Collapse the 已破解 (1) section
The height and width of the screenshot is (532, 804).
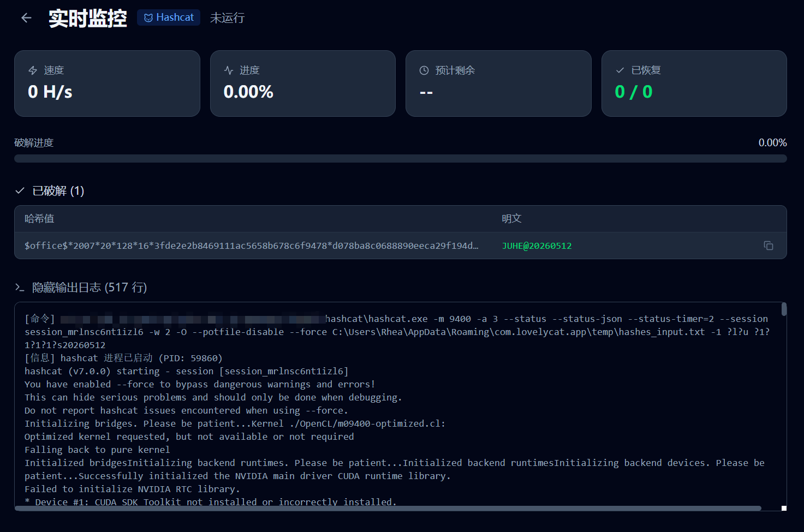pos(50,190)
